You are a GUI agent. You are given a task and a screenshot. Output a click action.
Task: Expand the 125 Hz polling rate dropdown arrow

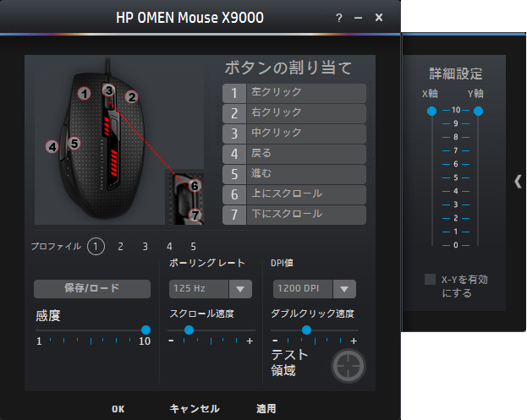tap(240, 289)
